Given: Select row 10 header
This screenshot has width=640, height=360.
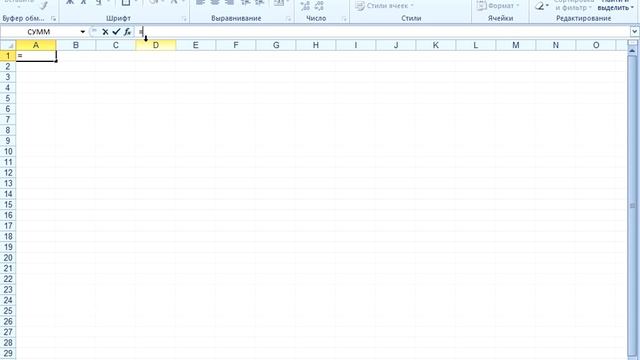Looking at the screenshot, I should [8, 151].
